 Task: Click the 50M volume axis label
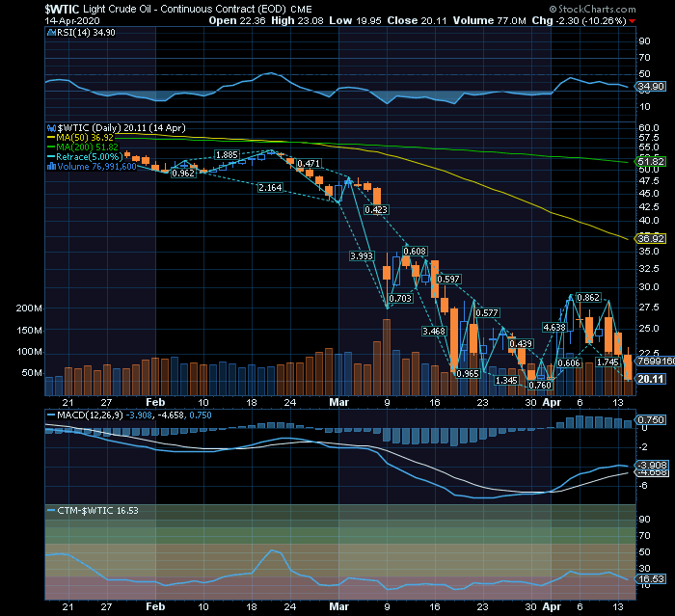pyautogui.click(x=32, y=373)
